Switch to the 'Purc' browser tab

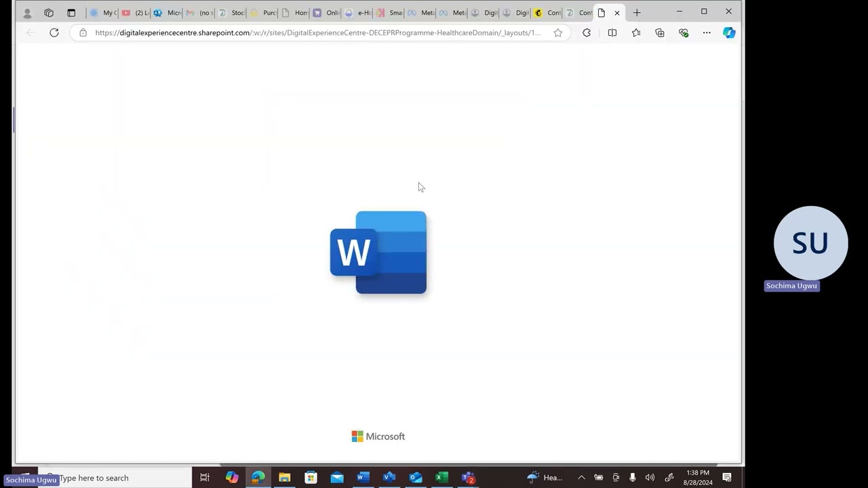pos(262,13)
